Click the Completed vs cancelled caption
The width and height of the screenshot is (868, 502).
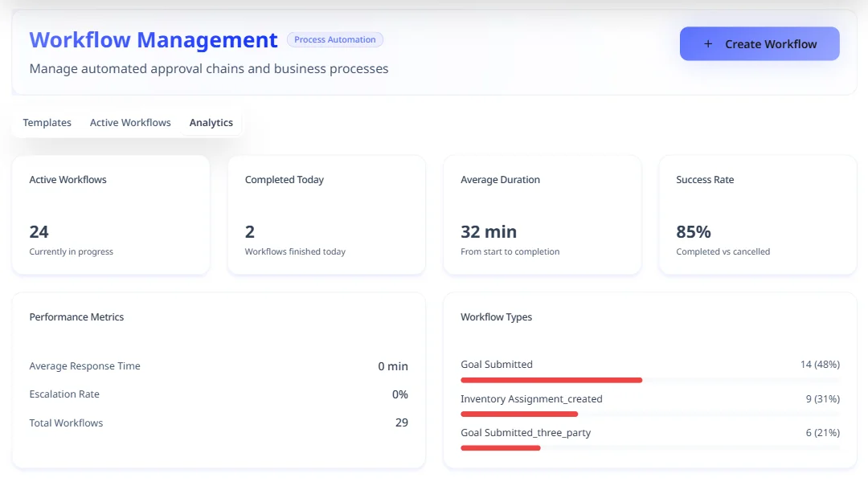coord(723,251)
